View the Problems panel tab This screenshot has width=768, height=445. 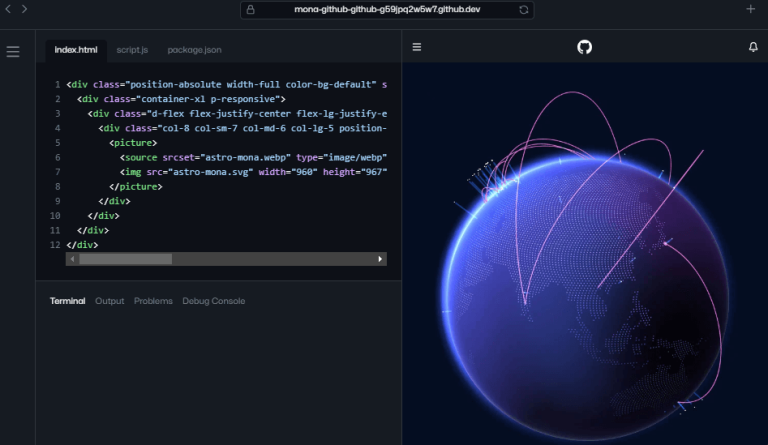(x=153, y=301)
